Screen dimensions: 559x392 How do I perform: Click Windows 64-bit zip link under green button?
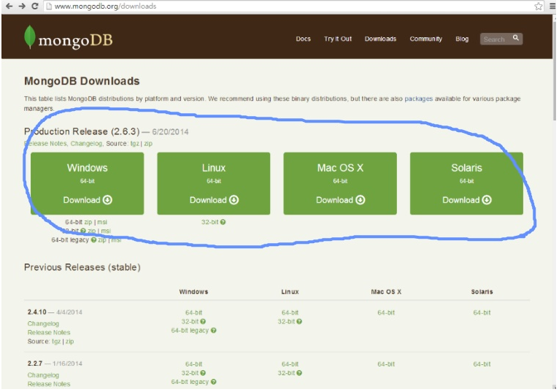point(88,222)
